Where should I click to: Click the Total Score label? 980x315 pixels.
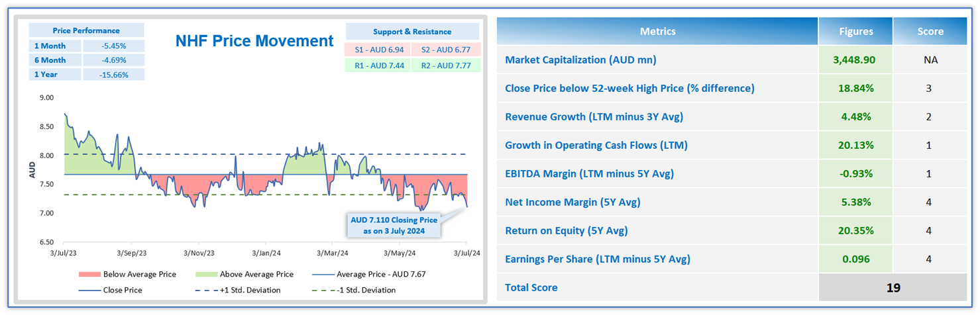point(531,287)
